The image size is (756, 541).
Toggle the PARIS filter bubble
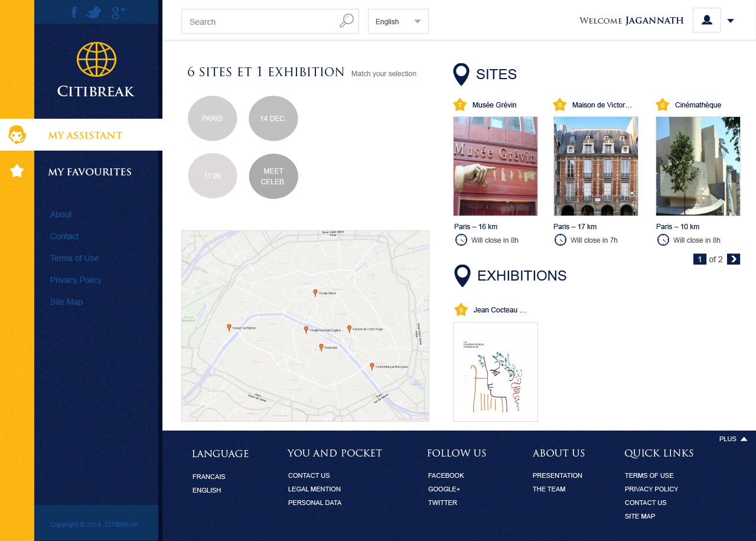tap(213, 118)
